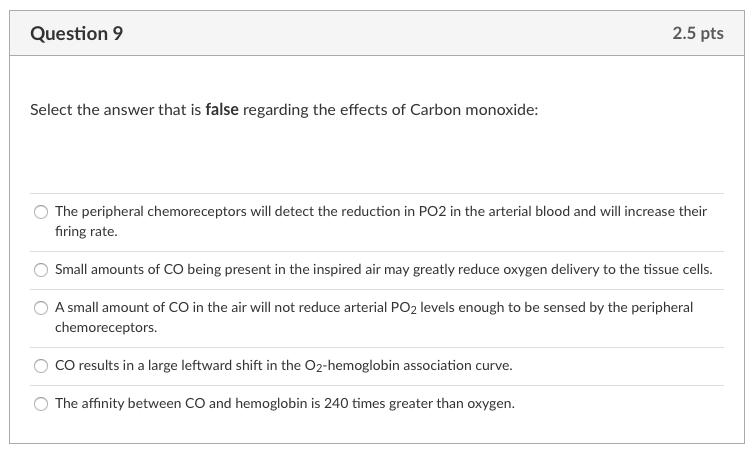
Task: Click the 'Question 9' heading
Action: [77, 34]
